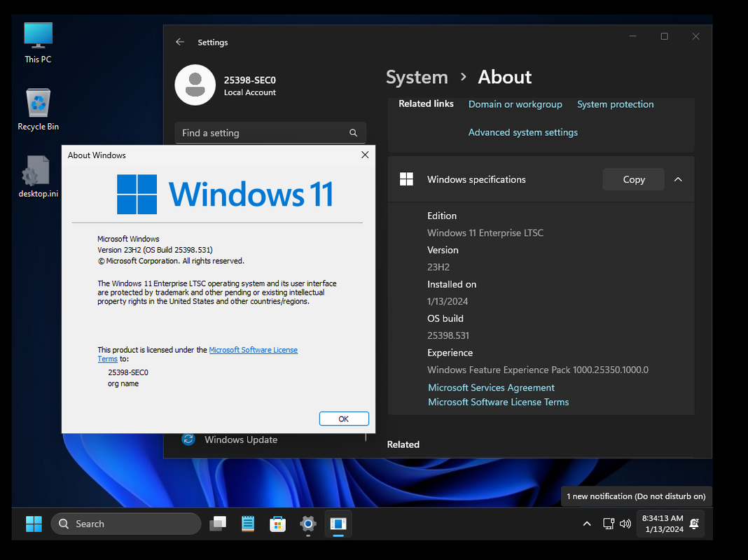Viewport: 748px width, 560px height.
Task: Select Windows Feature Experience Pack version text
Action: point(538,370)
